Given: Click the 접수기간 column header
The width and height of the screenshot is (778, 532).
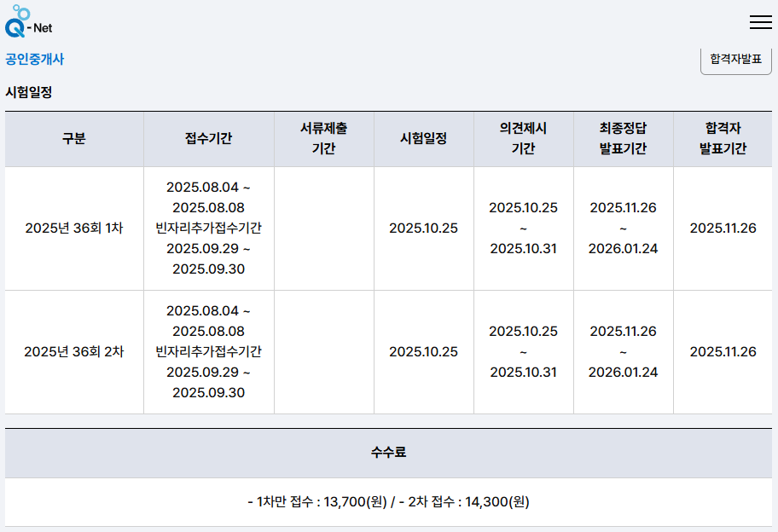Looking at the screenshot, I should coord(208,137).
